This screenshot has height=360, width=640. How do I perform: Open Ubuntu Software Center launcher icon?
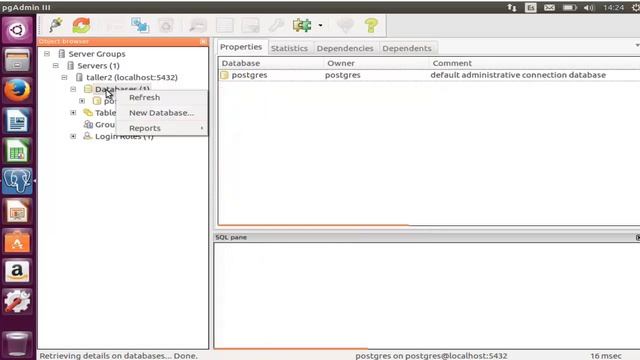(x=17, y=242)
